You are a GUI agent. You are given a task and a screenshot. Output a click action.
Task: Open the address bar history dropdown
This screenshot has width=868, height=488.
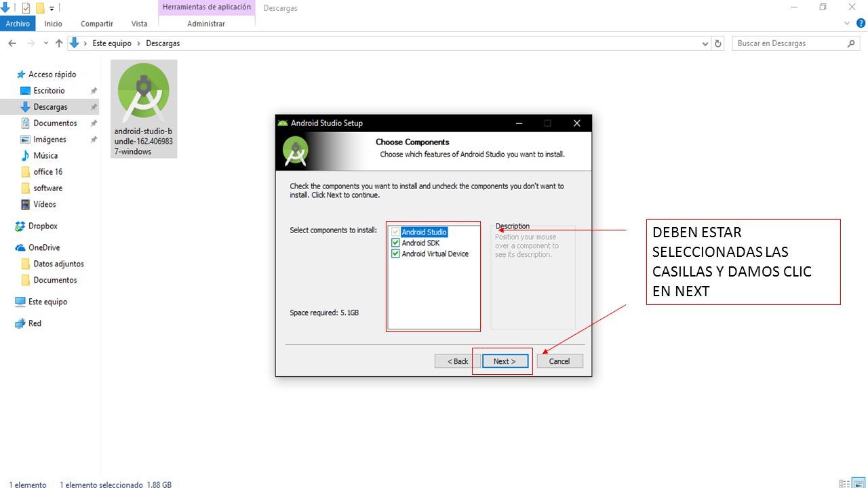coord(705,43)
